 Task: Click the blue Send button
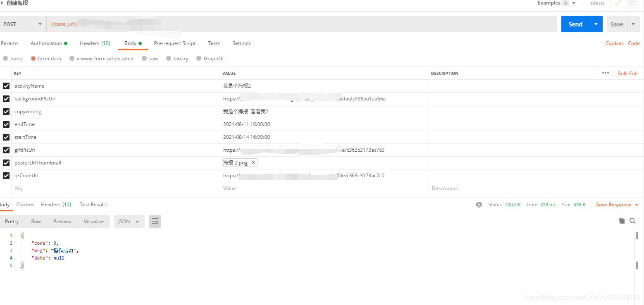click(575, 24)
